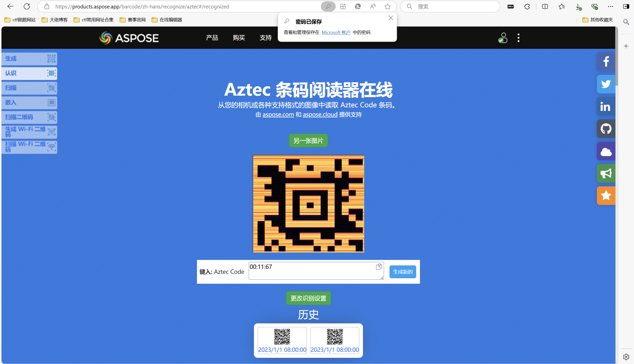Open the Facebook share button
The image size is (634, 364).
[606, 61]
